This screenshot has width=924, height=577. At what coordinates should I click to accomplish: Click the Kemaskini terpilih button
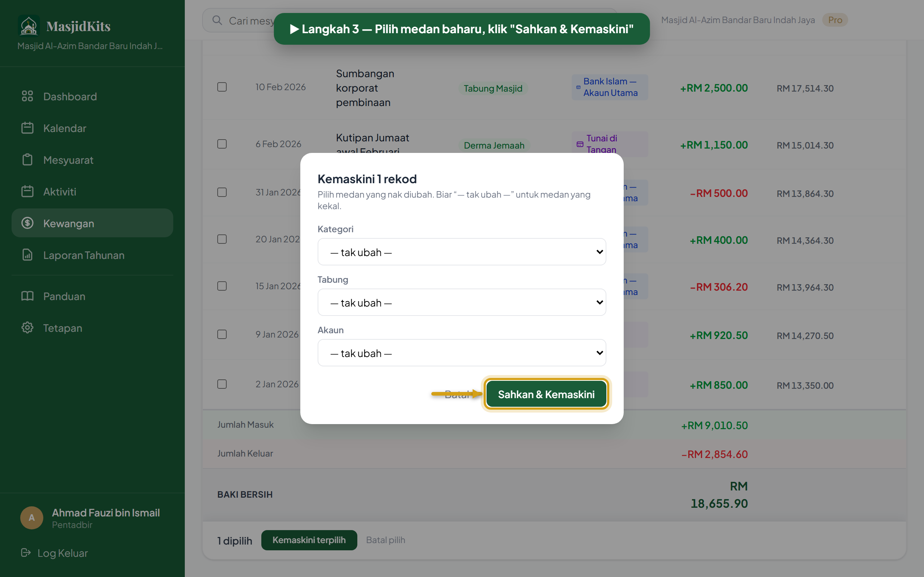point(309,540)
